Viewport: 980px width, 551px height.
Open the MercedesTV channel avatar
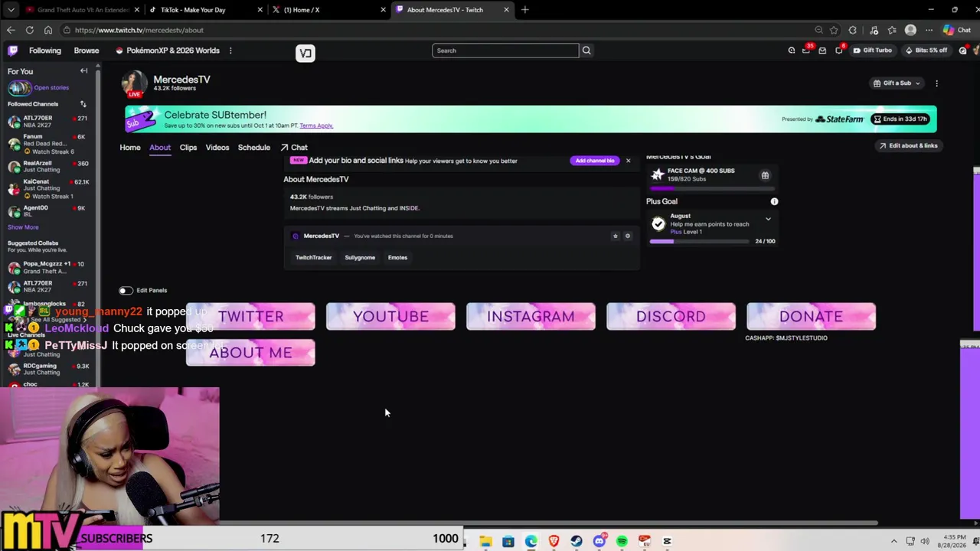click(x=134, y=84)
